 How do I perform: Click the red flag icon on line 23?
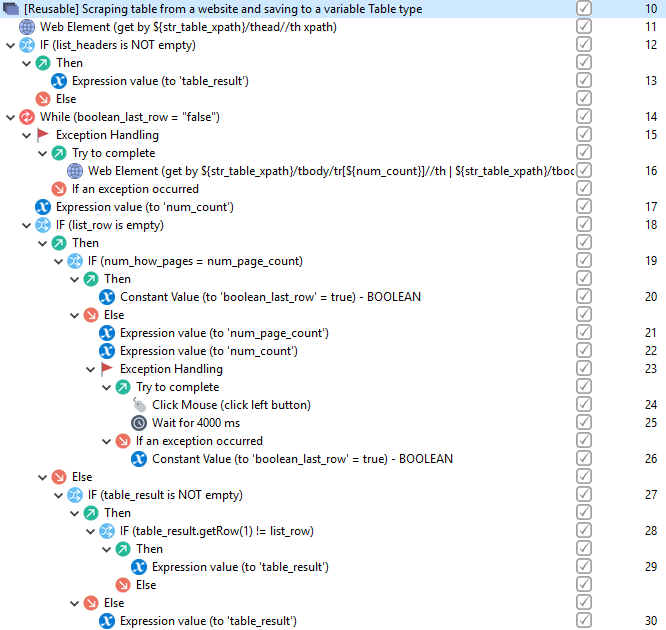coord(107,369)
